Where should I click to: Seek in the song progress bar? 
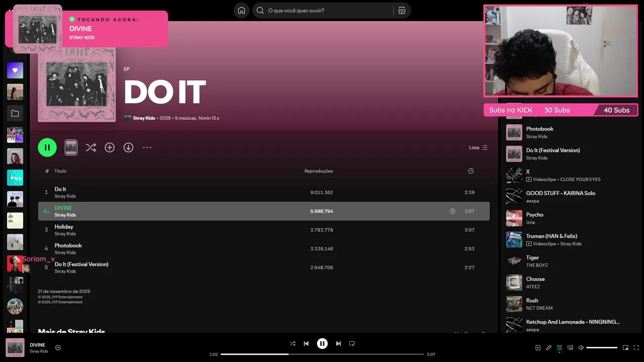coord(322,354)
